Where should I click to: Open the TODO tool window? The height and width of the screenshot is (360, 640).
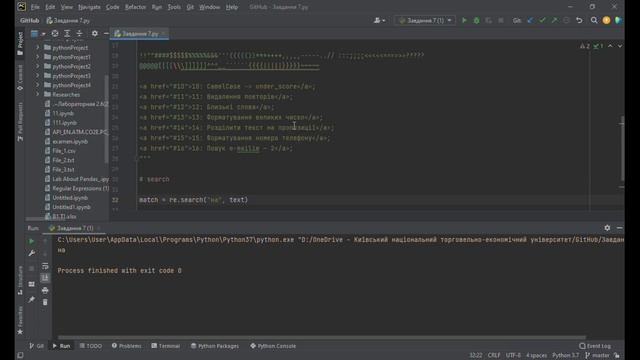click(x=91, y=346)
